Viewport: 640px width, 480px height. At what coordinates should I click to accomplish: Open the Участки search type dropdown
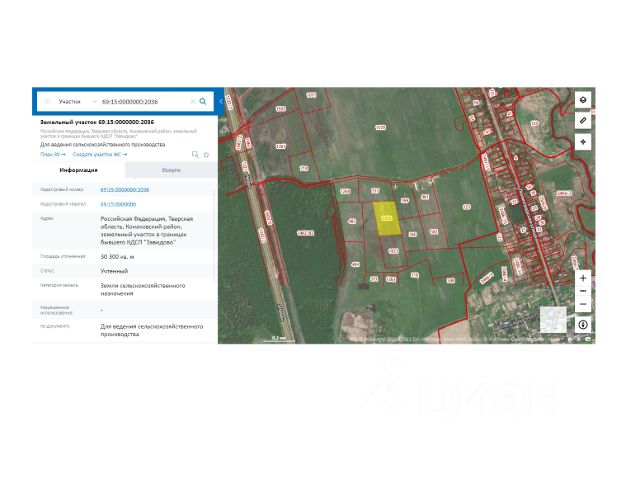pos(77,102)
